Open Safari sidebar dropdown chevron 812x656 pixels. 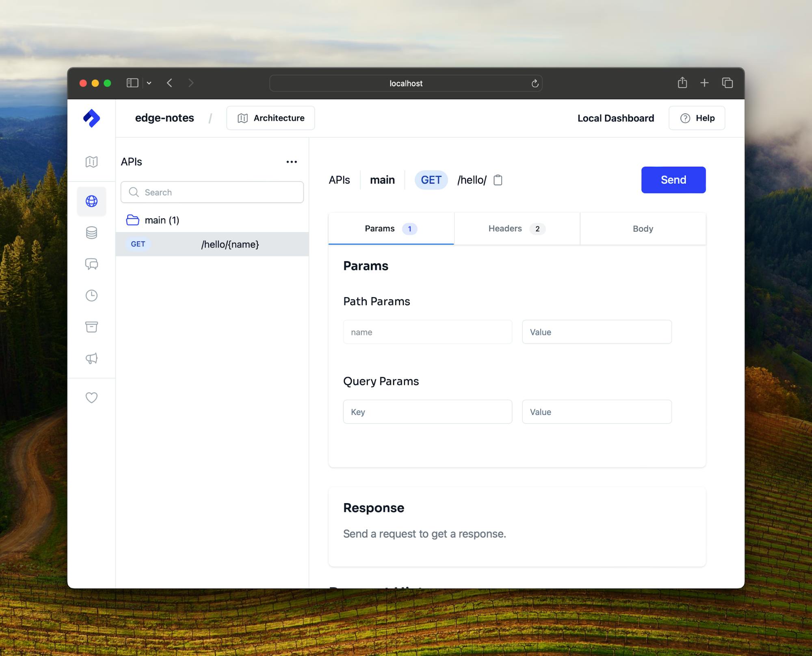click(x=149, y=83)
